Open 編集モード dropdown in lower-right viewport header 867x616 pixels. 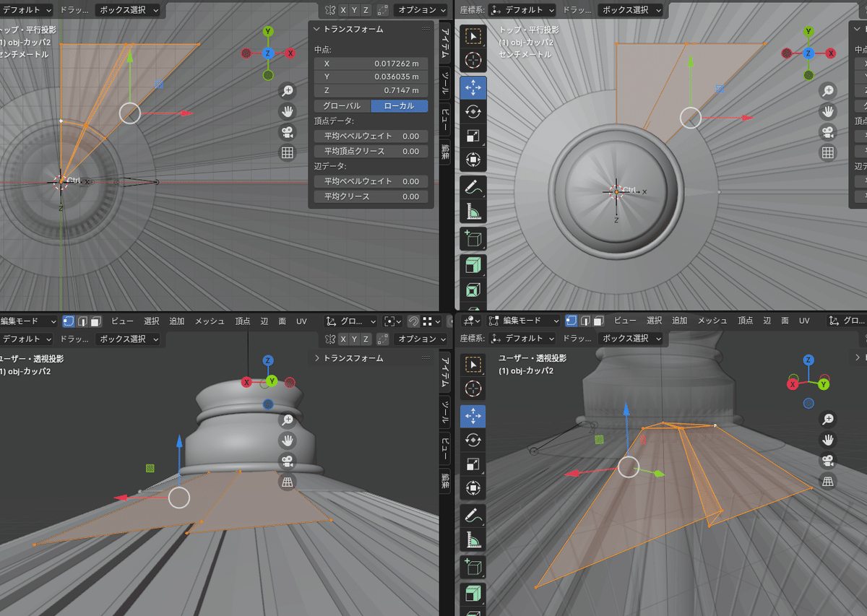point(524,321)
